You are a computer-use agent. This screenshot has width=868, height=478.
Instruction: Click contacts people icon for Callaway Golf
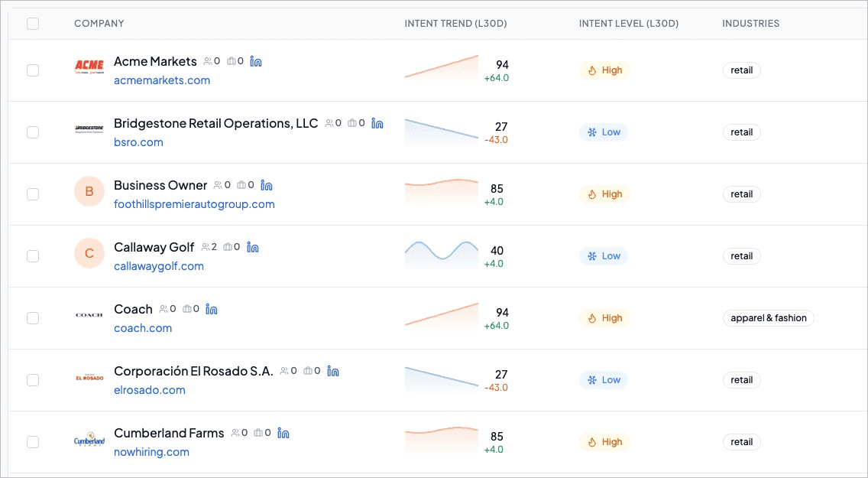pos(206,248)
